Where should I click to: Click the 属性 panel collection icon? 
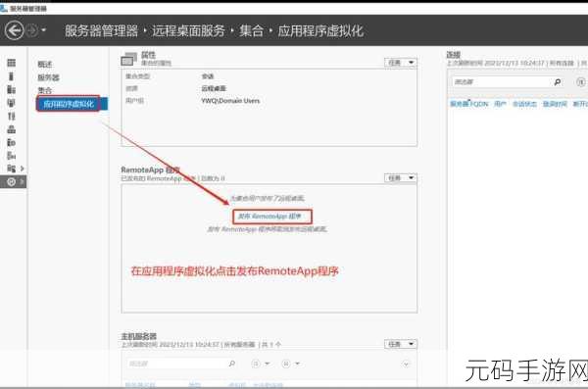[x=129, y=59]
